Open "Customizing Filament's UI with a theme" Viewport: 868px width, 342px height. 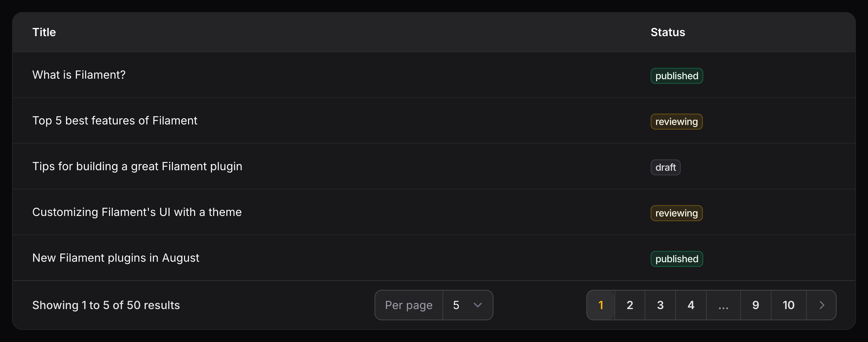coord(137,212)
